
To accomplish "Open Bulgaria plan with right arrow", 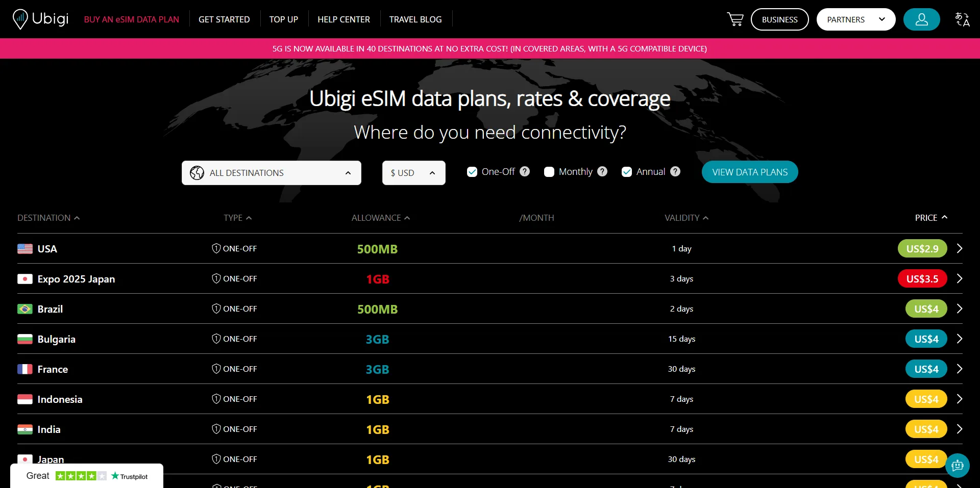I will pos(960,339).
